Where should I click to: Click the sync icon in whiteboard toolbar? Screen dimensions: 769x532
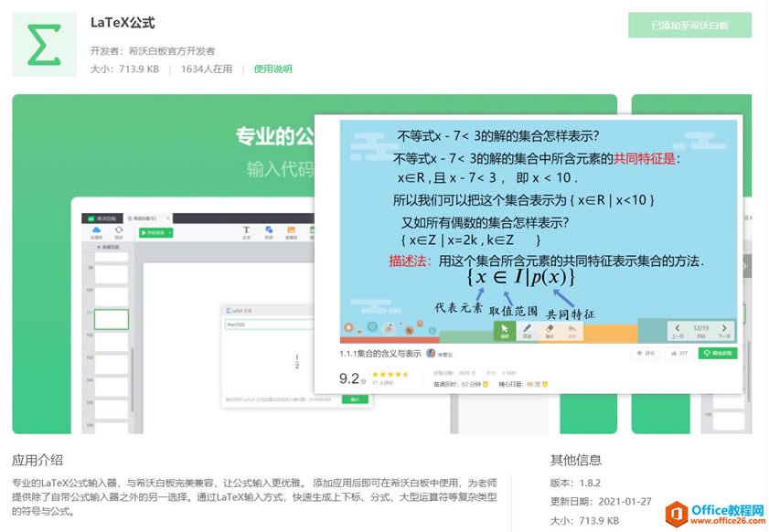[x=119, y=232]
